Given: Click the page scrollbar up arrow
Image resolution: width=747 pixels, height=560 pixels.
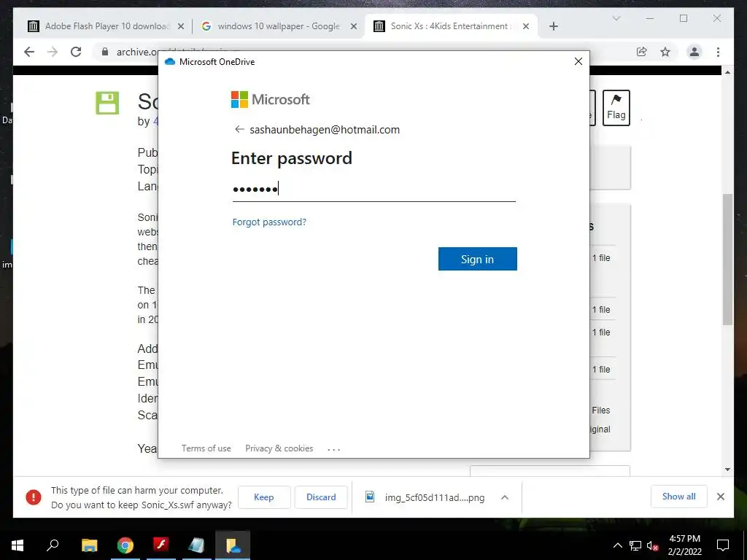Looking at the screenshot, I should tap(727, 72).
